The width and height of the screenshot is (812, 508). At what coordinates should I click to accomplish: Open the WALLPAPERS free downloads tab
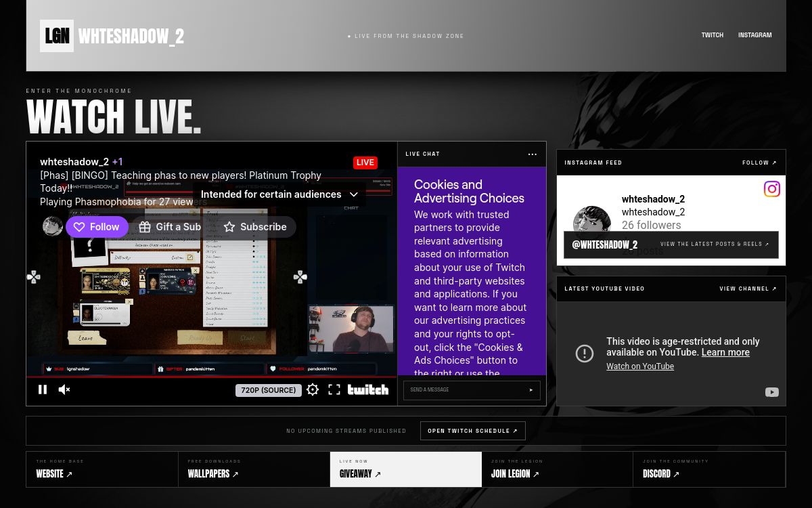tap(254, 469)
